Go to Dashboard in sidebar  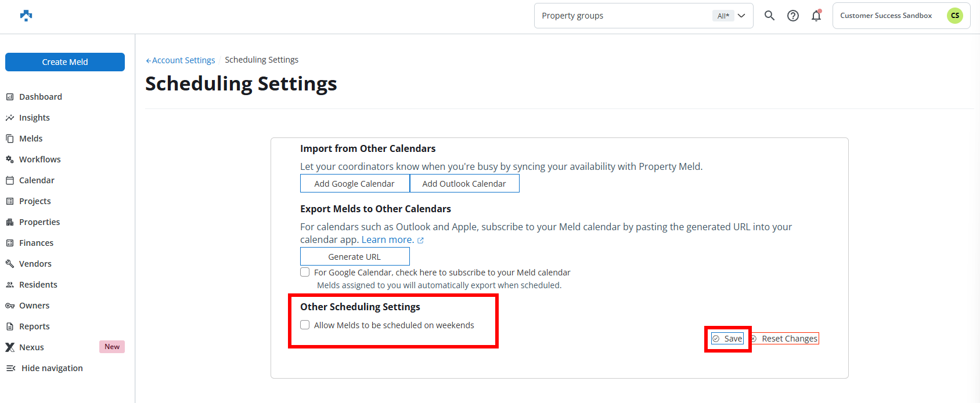click(x=40, y=97)
